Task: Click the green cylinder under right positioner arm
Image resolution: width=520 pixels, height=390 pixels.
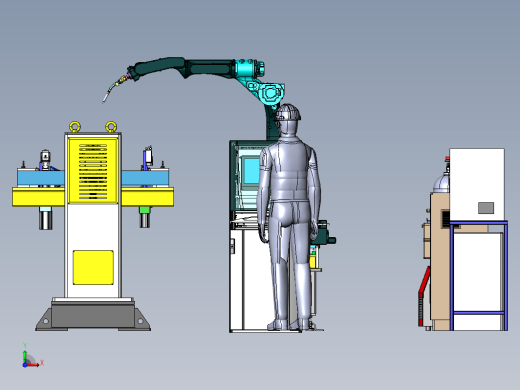Action: (145, 210)
